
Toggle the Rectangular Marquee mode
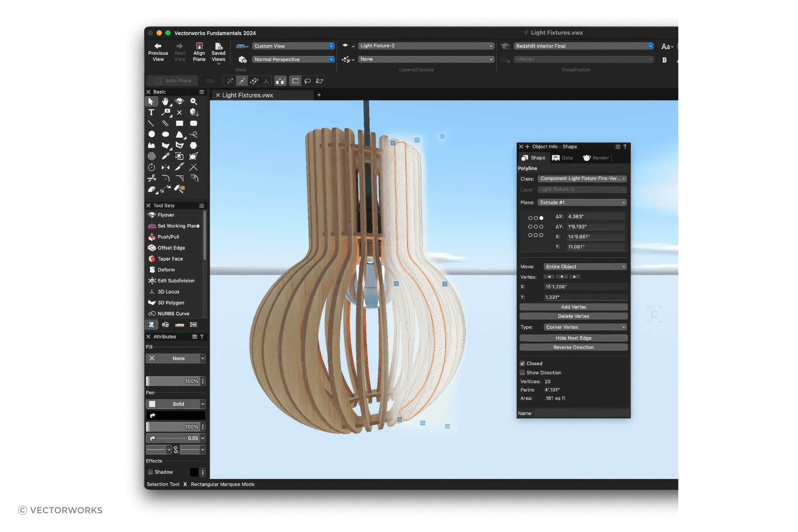click(x=296, y=81)
